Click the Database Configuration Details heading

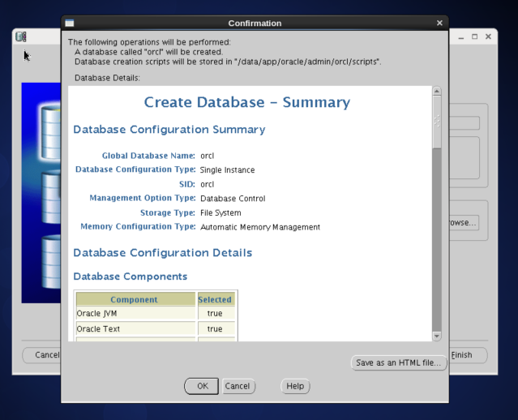point(163,253)
